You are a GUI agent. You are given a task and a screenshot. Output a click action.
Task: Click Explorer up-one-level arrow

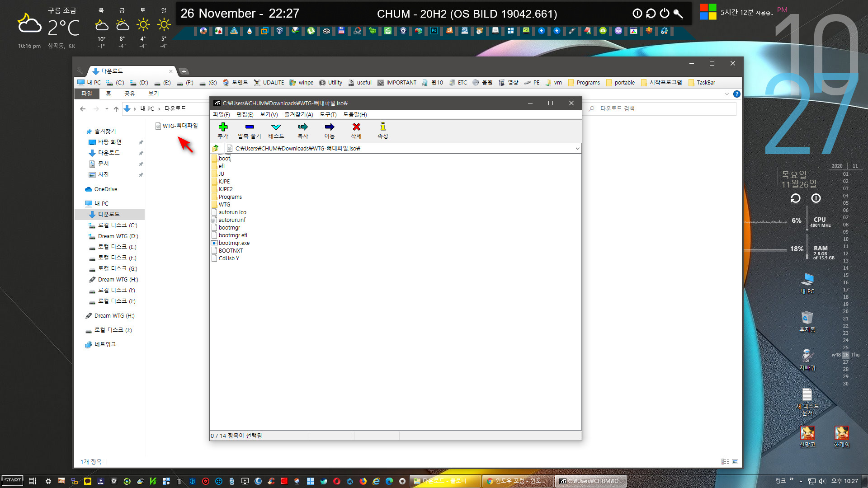tap(116, 109)
